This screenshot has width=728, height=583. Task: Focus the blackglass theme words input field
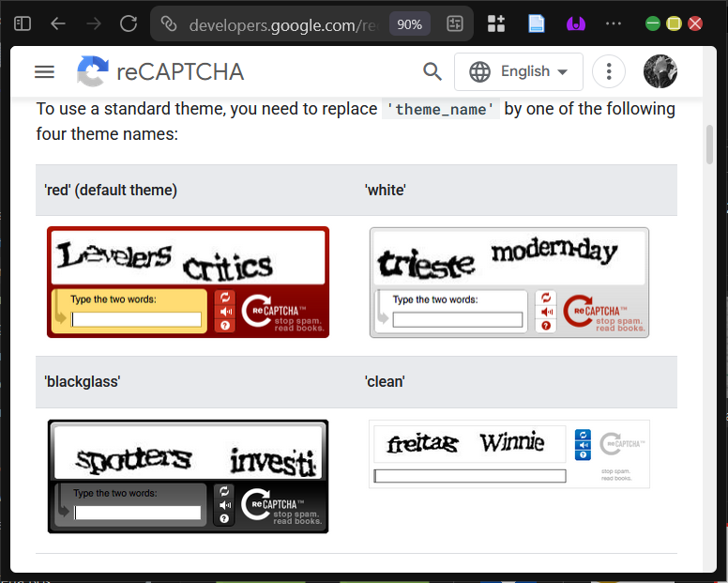click(x=137, y=513)
